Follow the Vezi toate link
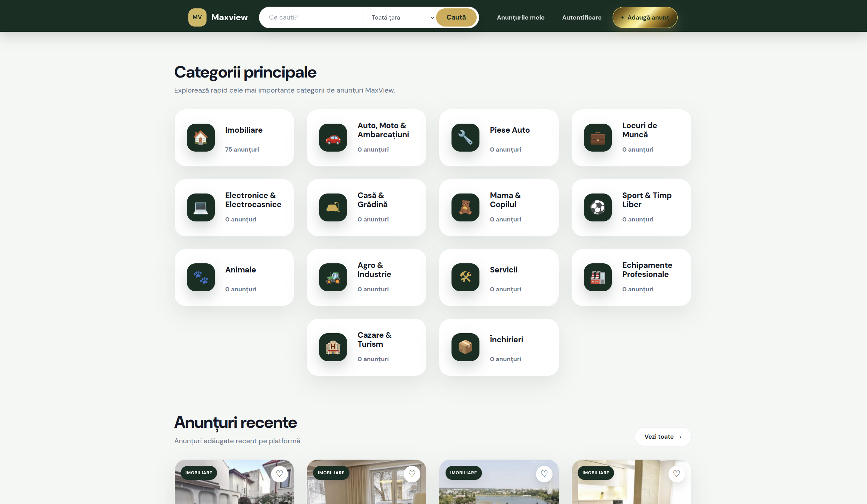867x504 pixels. coord(663,437)
